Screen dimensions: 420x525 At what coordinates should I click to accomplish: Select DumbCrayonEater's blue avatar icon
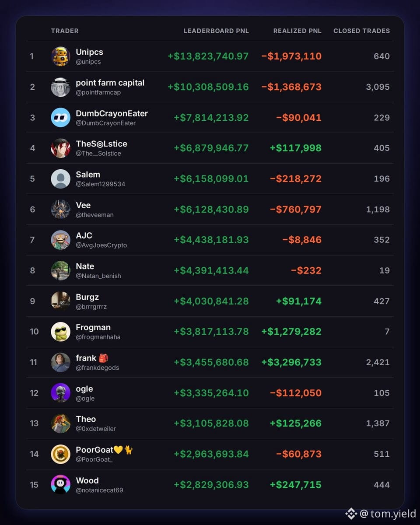[x=60, y=118]
